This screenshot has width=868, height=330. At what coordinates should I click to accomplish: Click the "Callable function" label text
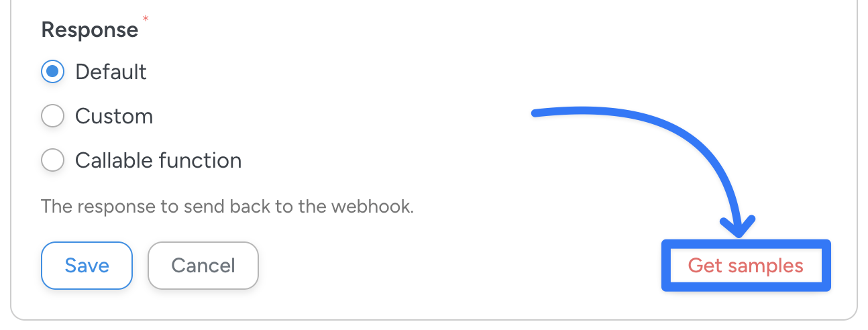pos(158,160)
